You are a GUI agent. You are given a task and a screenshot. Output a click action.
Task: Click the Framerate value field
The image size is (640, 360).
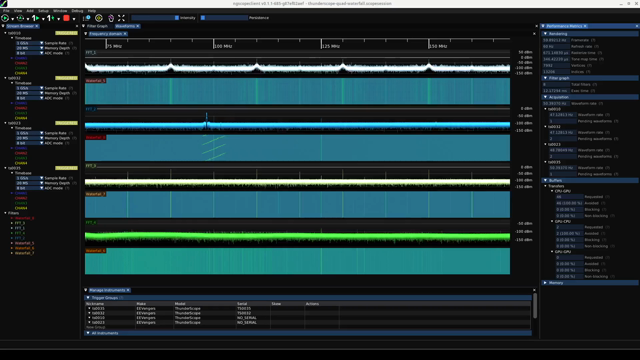(556, 40)
